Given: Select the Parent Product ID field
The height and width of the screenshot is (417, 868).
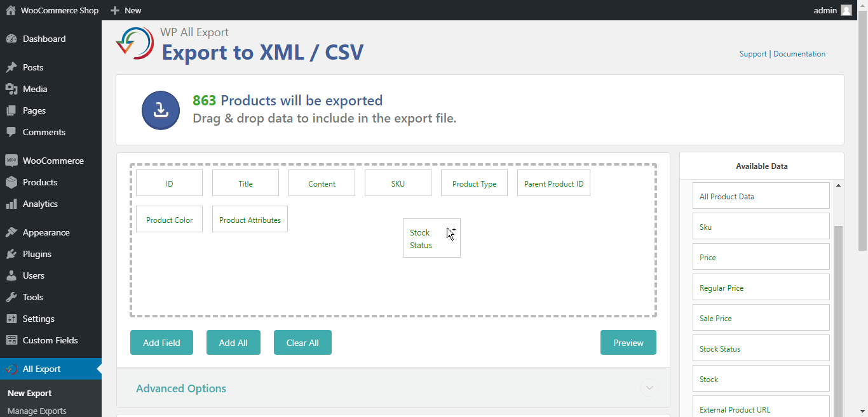Looking at the screenshot, I should click(x=553, y=183).
